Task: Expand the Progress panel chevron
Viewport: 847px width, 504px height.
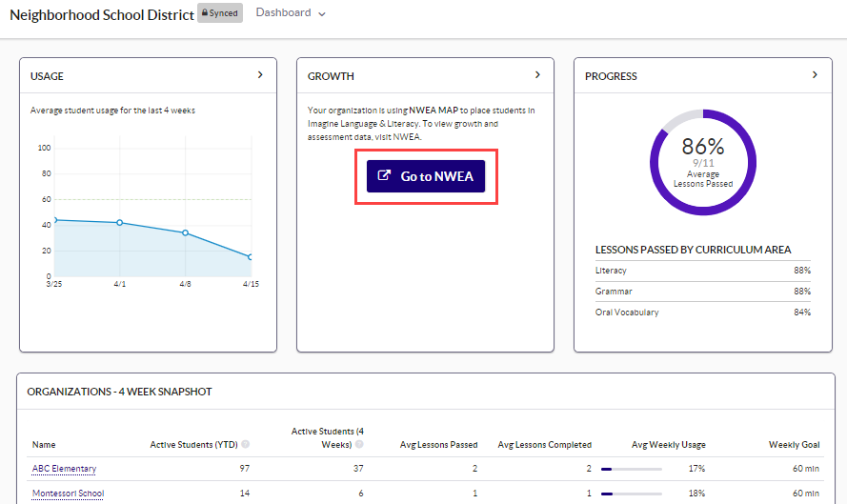Action: 815,75
